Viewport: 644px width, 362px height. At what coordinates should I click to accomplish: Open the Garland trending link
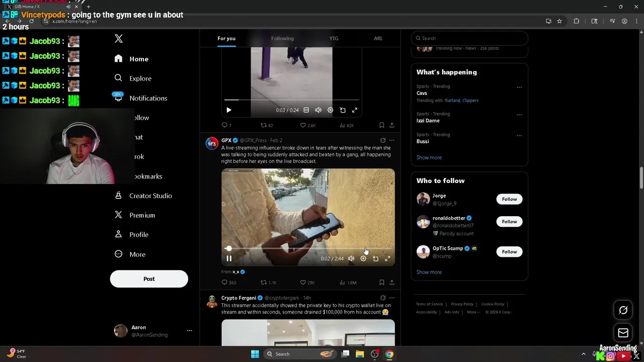click(x=452, y=101)
